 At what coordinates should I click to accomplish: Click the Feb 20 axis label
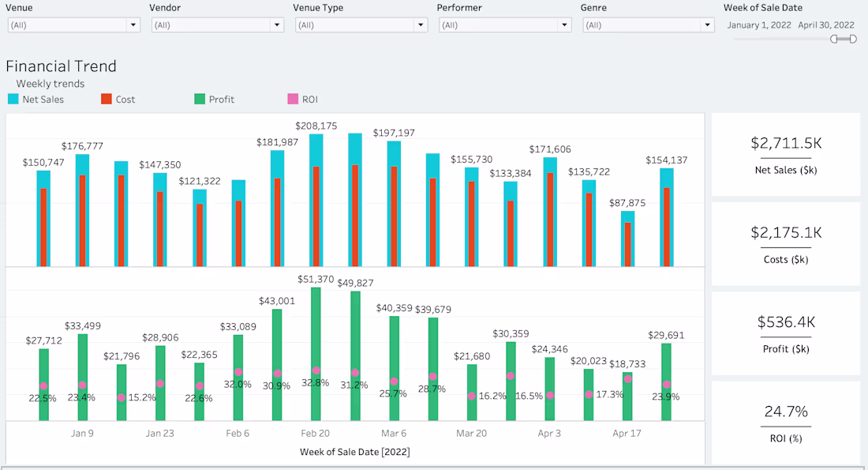pos(315,434)
